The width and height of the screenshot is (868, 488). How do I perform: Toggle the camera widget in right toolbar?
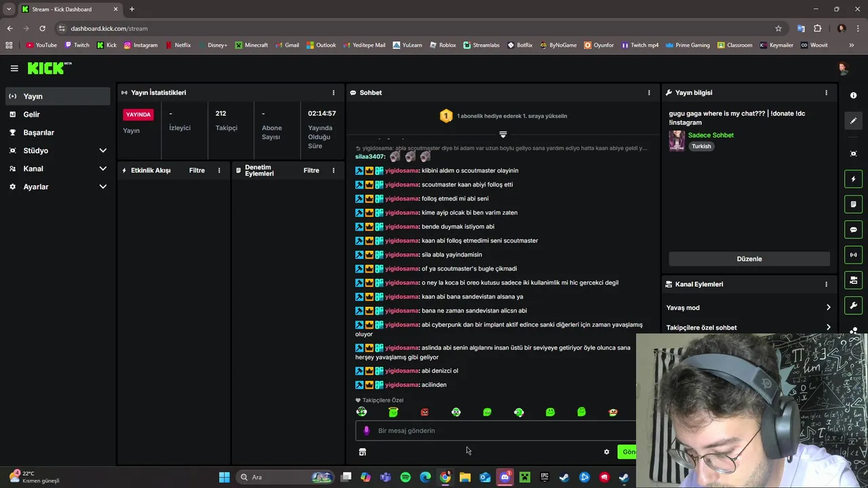point(854,280)
